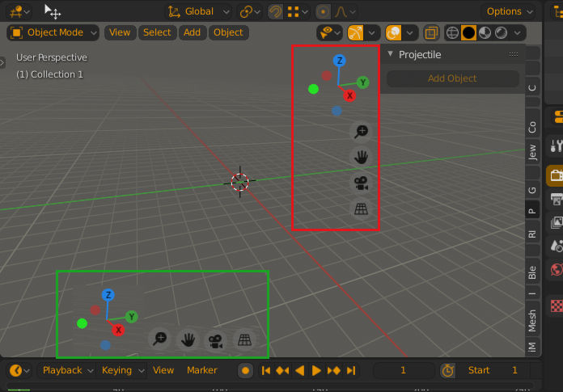The width and height of the screenshot is (563, 392).
Task: Open the Object Mode selector
Action: tap(53, 32)
